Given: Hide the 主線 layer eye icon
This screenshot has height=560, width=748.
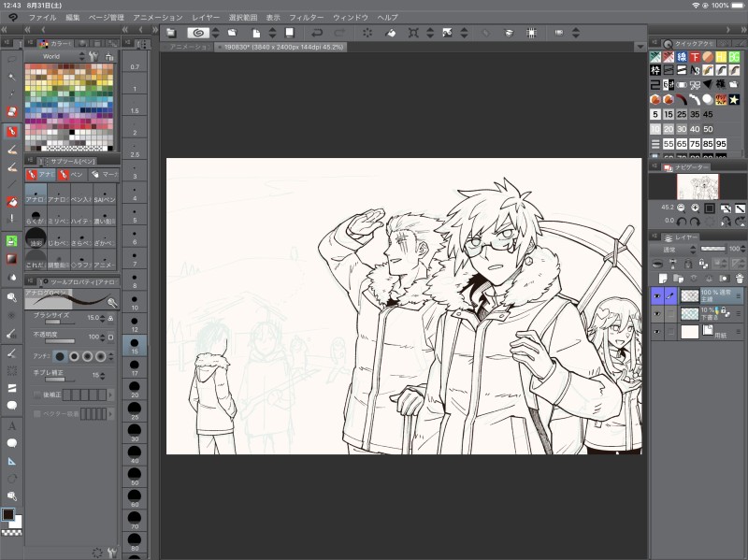Looking at the screenshot, I should (657, 296).
